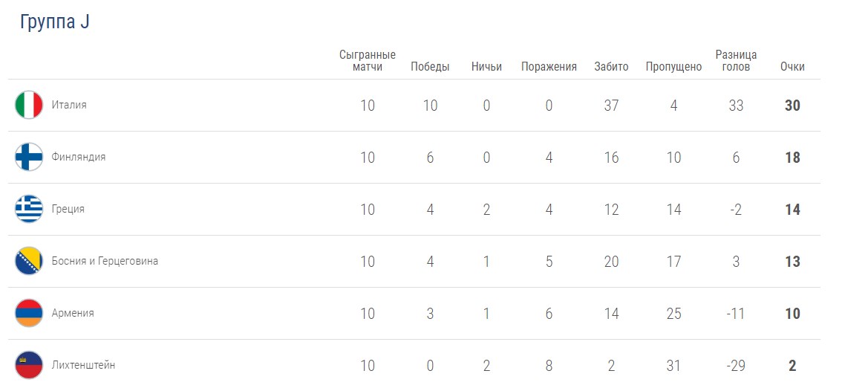The image size is (868, 391).
Task: Click the Группа J heading
Action: click(x=54, y=22)
